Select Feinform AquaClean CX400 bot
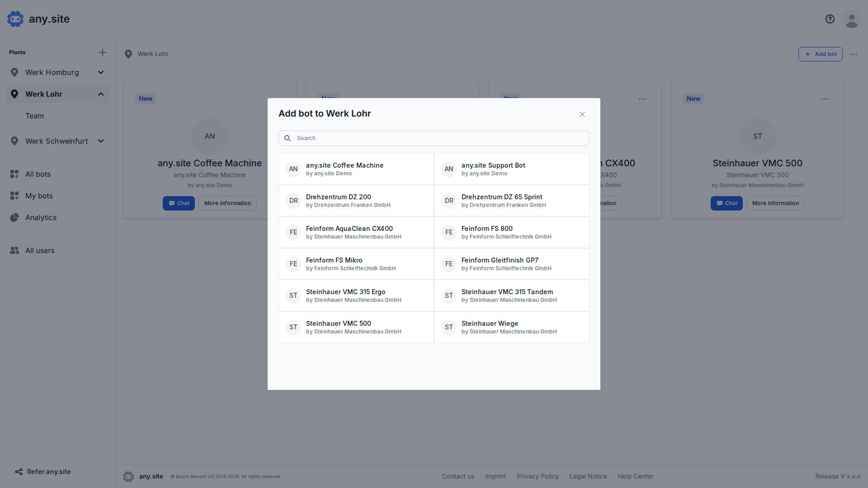Image resolution: width=868 pixels, height=488 pixels. tap(356, 232)
